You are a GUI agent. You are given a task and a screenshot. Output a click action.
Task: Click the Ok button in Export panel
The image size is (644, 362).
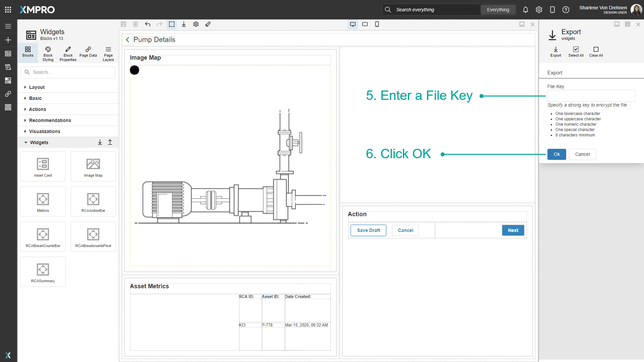(556, 154)
